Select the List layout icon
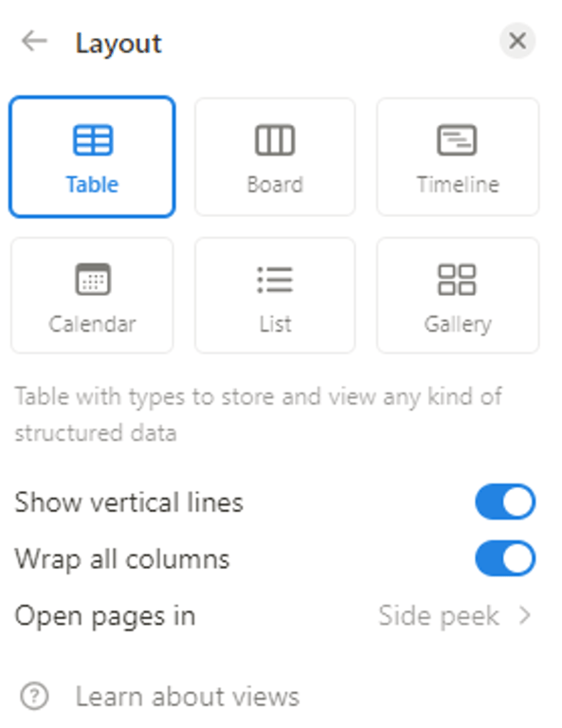 point(275,280)
